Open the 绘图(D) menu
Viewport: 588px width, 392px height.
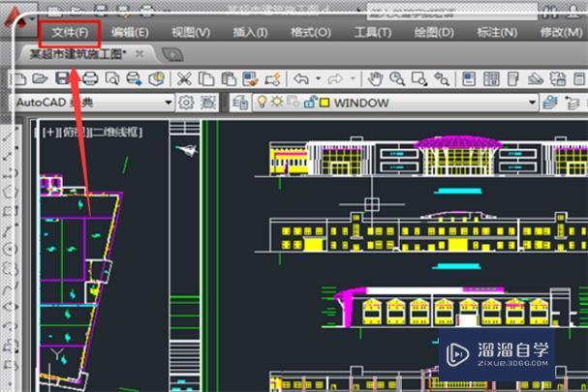tap(434, 33)
